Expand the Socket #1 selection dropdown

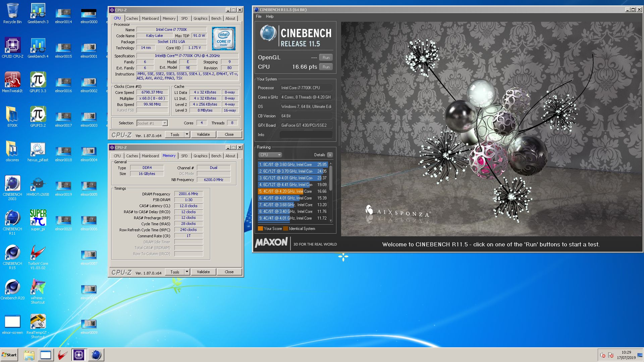165,123
